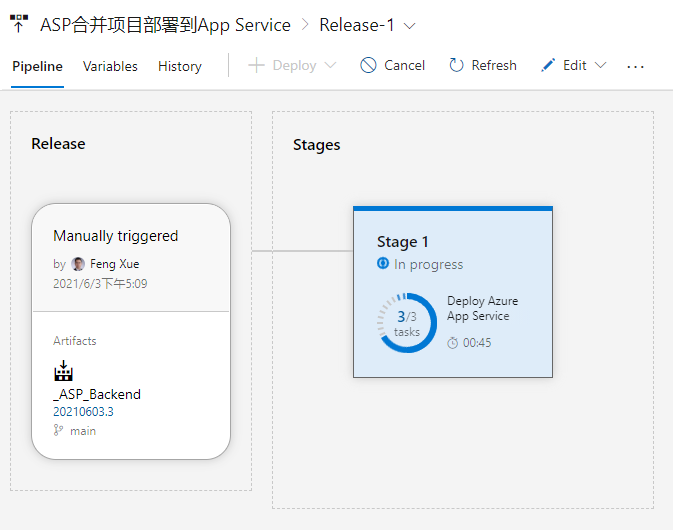
Task: Open the Deploy dropdown chevron
Action: pos(330,65)
